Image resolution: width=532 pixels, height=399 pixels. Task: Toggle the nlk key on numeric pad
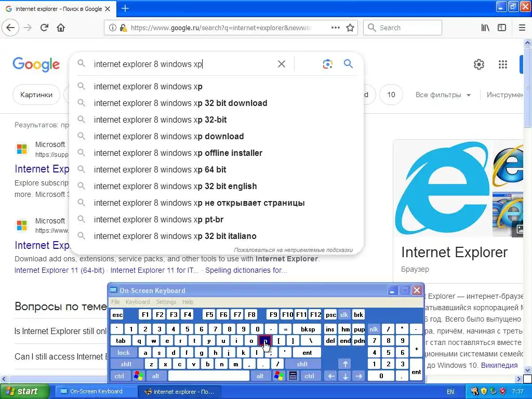click(x=374, y=329)
